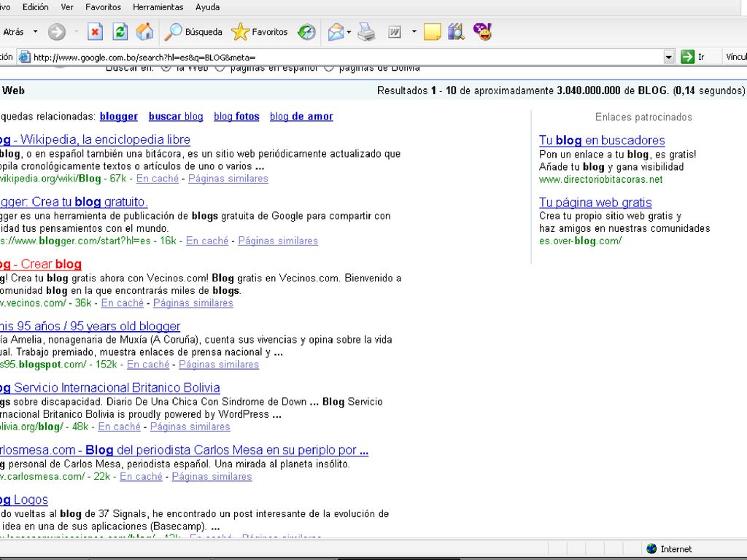Viewport: 747px width, 560px height.
Task: Open 'En caché' for Wikipedia result
Action: 158,179
